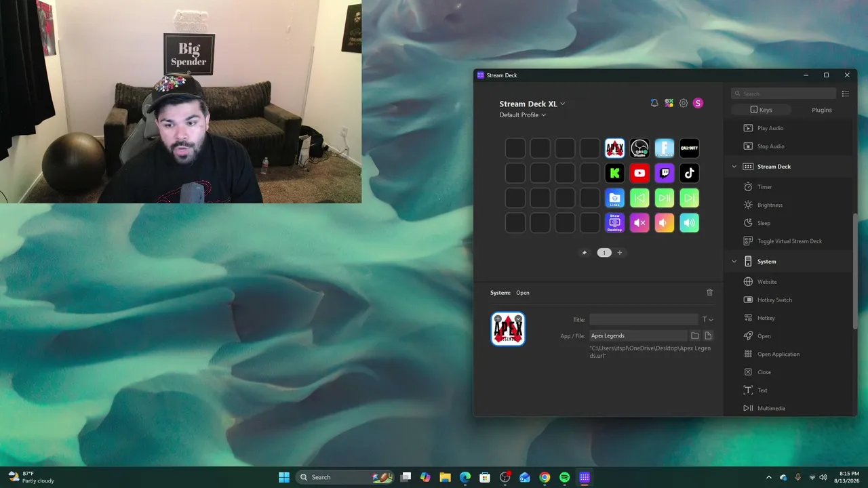Screen dimensions: 868x488
Task: Switch to the Keys tab
Action: pos(761,110)
